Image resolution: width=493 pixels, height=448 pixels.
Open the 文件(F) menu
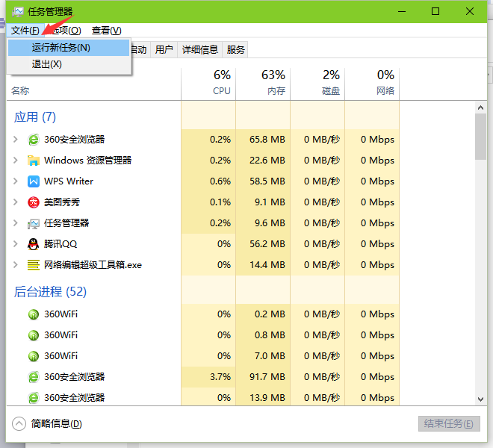pos(25,31)
